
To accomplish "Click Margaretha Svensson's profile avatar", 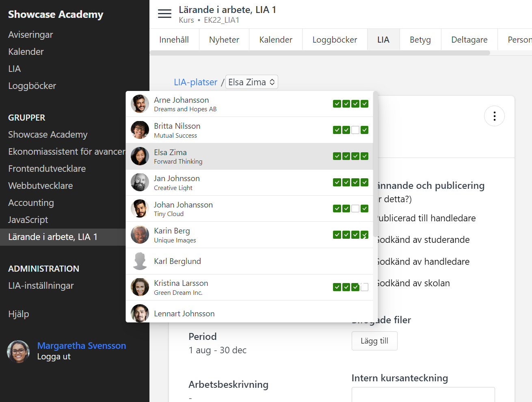I will [x=18, y=351].
